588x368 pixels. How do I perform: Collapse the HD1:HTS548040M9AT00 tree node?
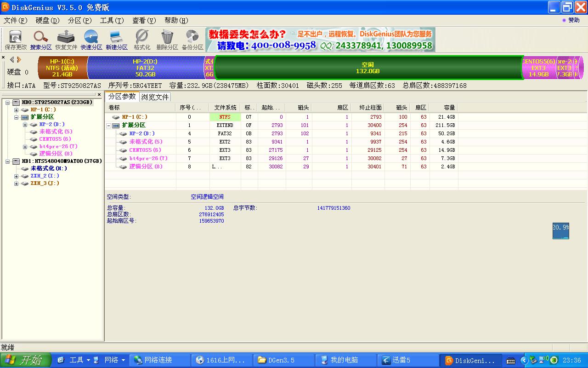point(8,161)
